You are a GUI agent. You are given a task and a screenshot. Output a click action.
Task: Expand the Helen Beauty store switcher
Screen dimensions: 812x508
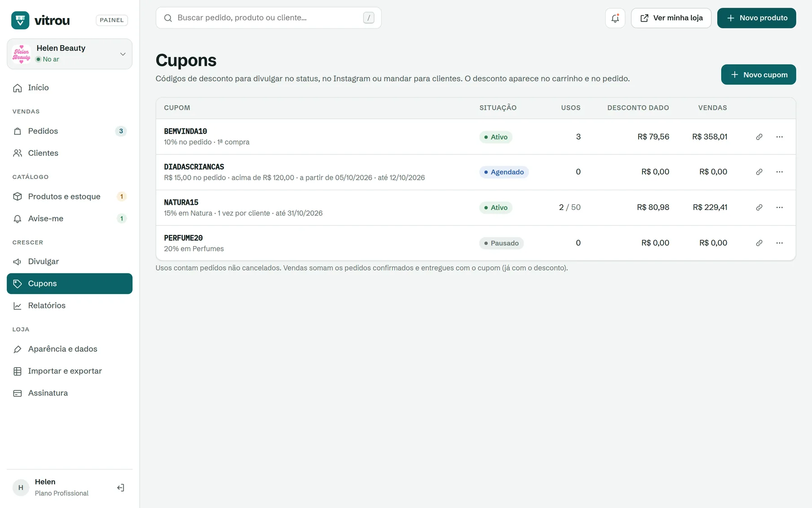tap(69, 54)
